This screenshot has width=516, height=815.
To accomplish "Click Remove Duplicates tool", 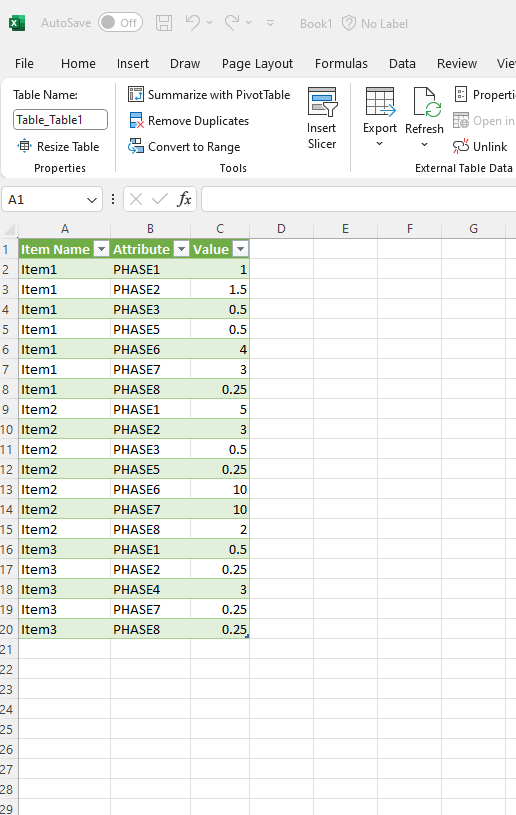I will tap(189, 121).
